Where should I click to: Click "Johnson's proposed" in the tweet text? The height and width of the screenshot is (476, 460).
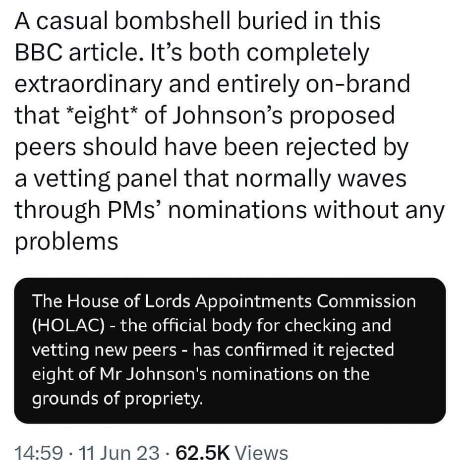point(284,116)
